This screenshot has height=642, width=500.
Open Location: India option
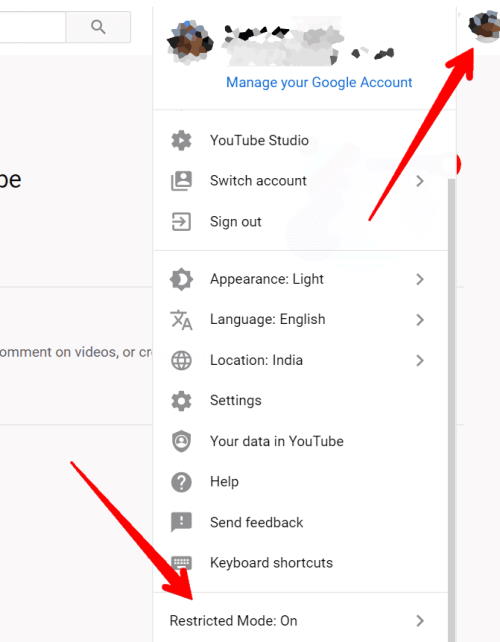tap(301, 360)
